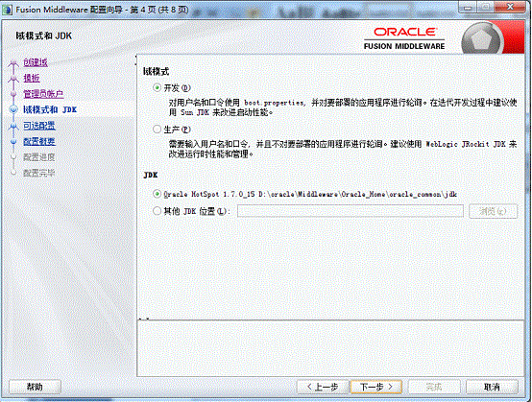Click the 下一步 button
532x402 pixels.
pos(375,387)
